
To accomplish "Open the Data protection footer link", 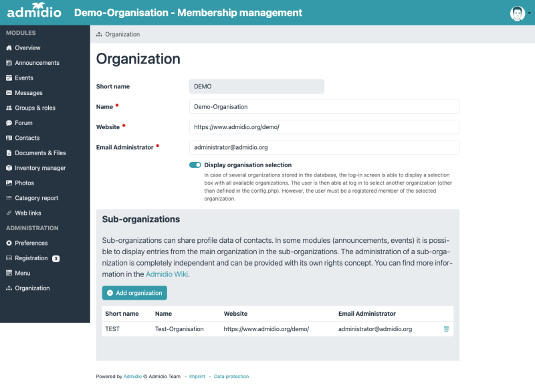I will [x=231, y=377].
